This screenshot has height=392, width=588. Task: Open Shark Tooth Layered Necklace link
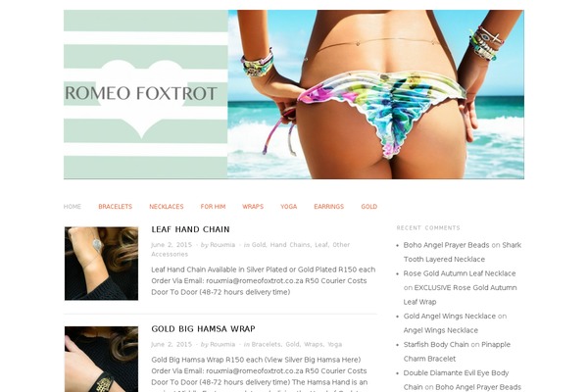click(x=463, y=252)
